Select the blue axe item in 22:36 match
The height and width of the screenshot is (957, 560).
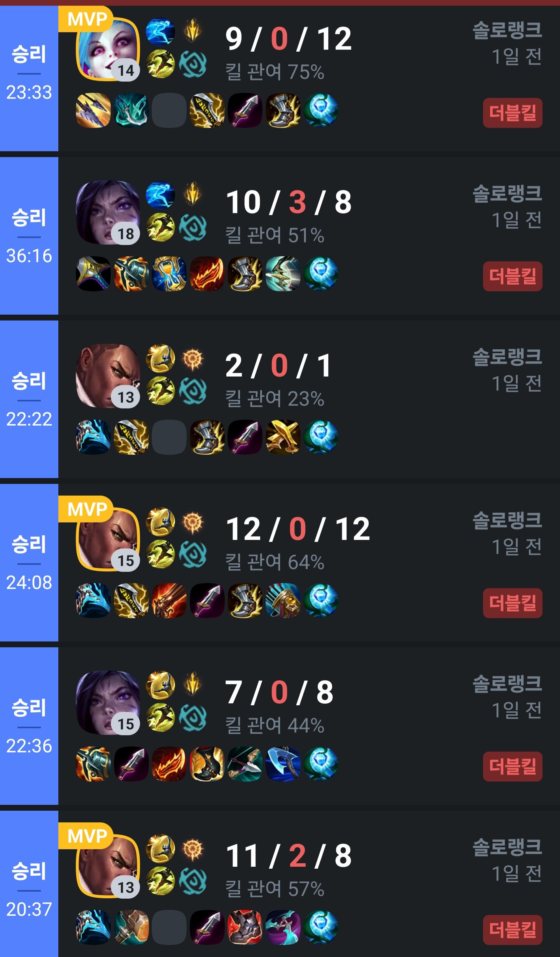283,764
